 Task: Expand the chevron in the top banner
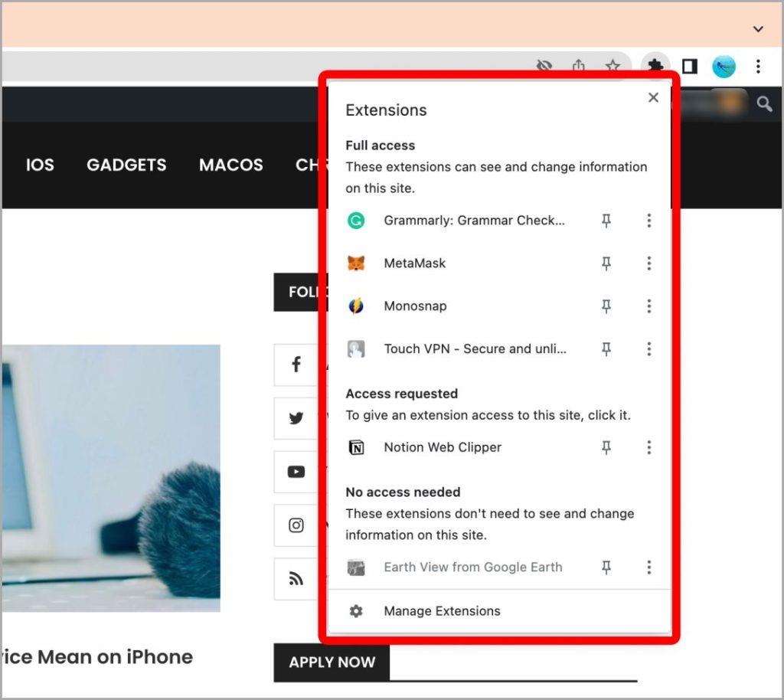click(758, 29)
